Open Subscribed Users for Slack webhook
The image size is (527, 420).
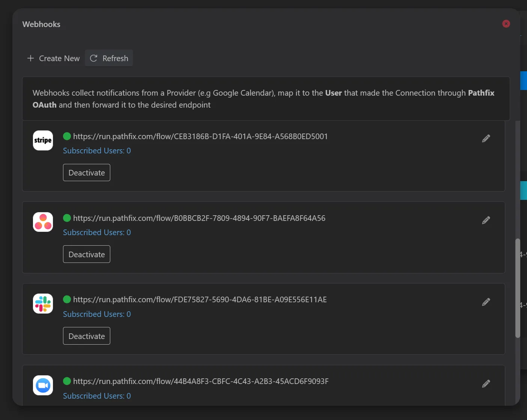click(97, 314)
